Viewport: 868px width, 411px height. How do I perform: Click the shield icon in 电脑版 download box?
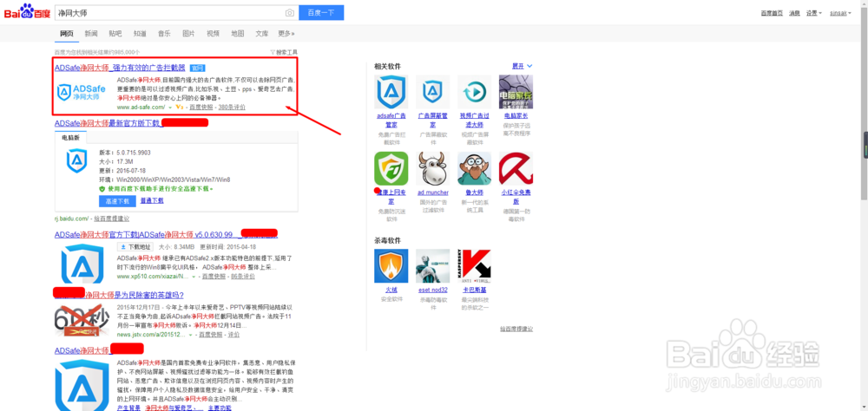click(x=77, y=161)
